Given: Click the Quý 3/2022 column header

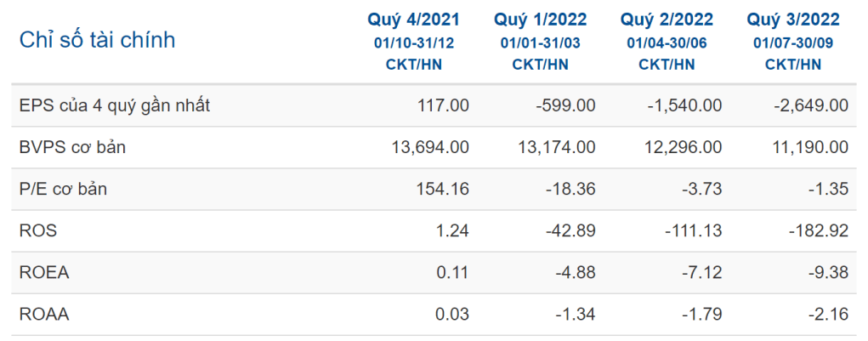Looking at the screenshot, I should click(793, 20).
